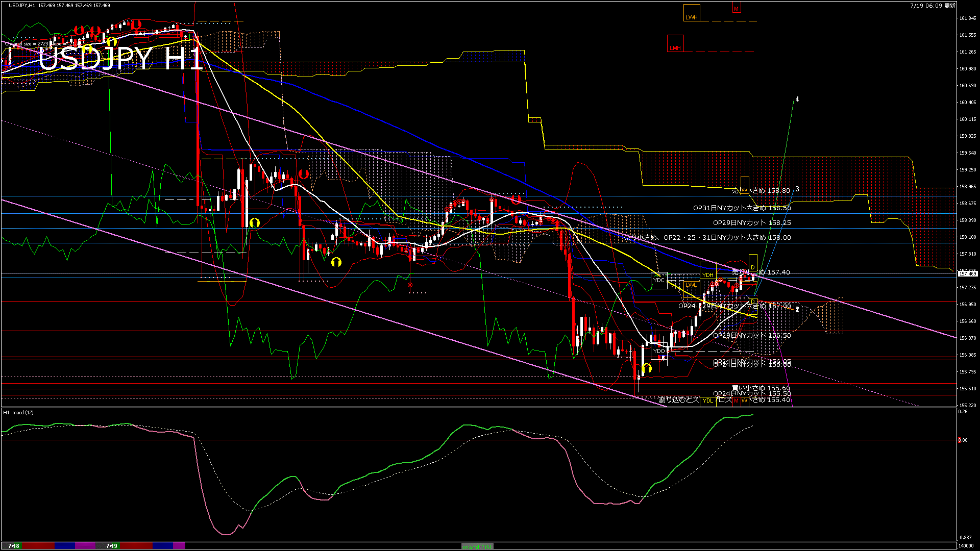Select the white YDO marker box
Screen dimensions: 980x551
coord(659,351)
